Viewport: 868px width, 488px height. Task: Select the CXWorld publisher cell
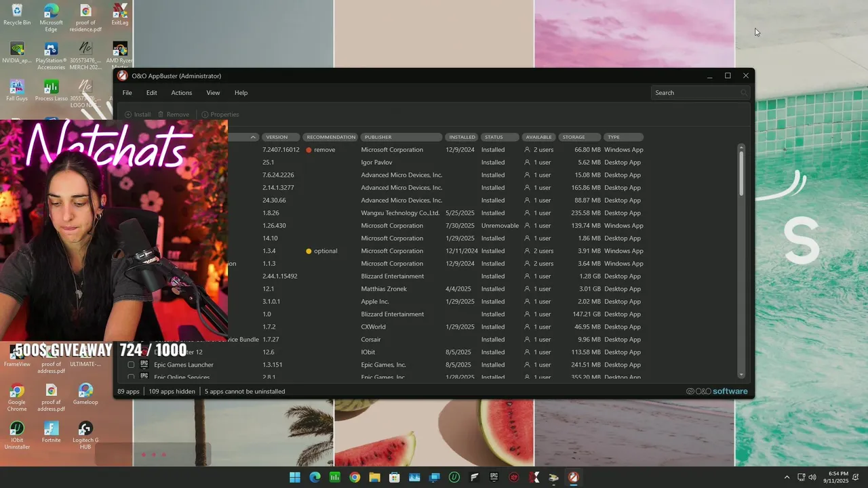373,327
